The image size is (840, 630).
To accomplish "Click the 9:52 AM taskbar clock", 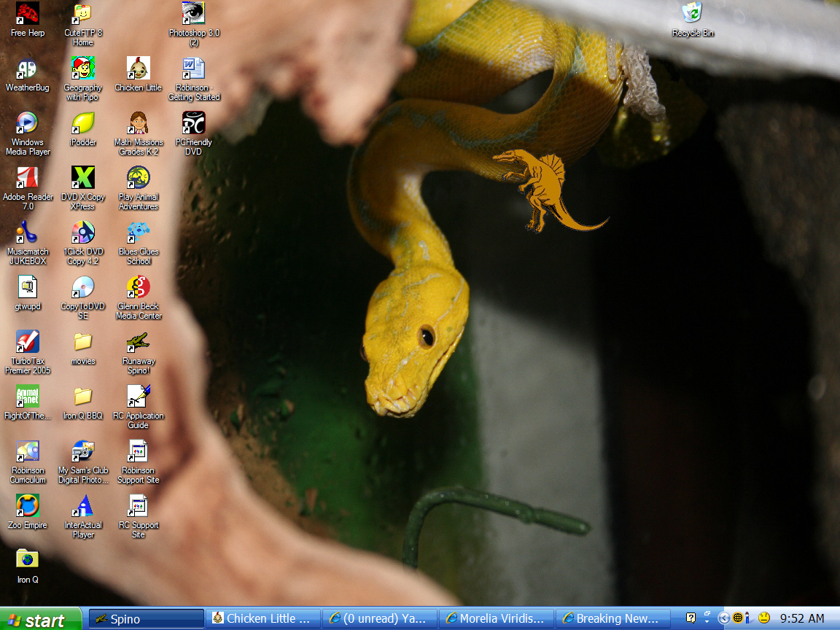I will tap(802, 618).
